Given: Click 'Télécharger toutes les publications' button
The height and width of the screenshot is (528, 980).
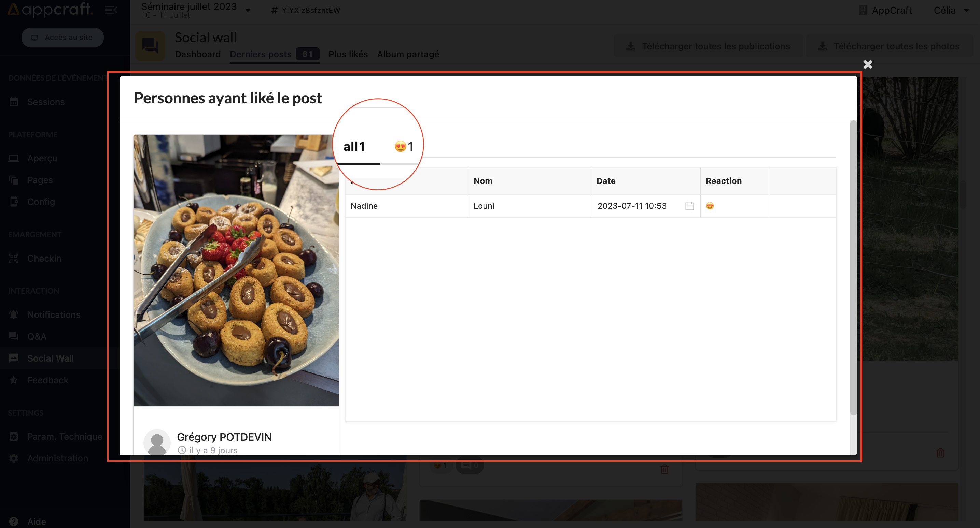Looking at the screenshot, I should (708, 46).
